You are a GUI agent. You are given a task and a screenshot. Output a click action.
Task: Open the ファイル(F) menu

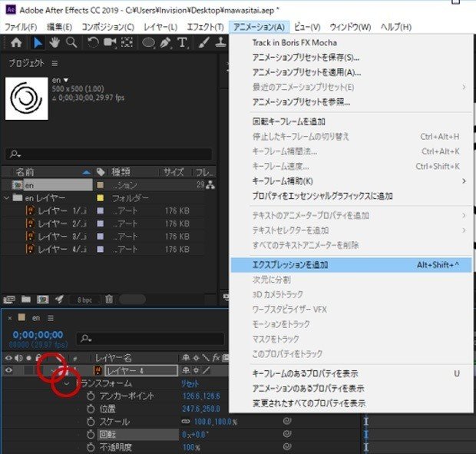click(21, 27)
